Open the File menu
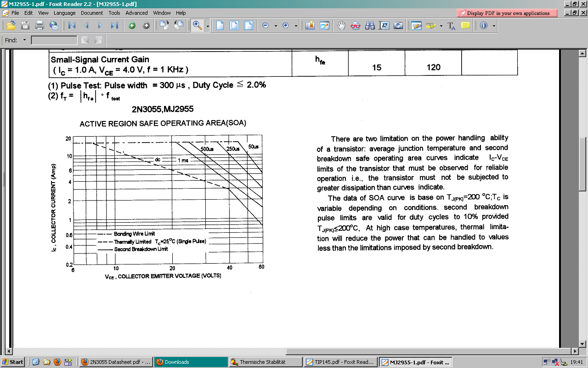This screenshot has height=368, width=588. coord(15,13)
